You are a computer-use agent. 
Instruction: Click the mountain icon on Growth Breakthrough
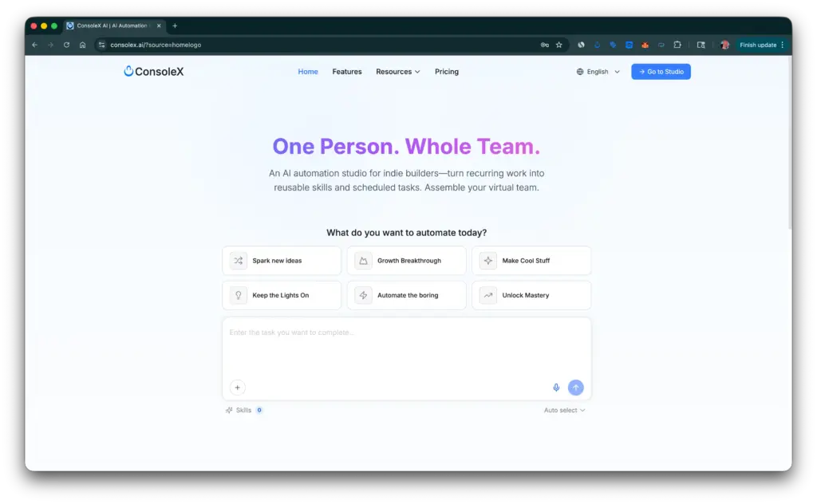point(363,260)
